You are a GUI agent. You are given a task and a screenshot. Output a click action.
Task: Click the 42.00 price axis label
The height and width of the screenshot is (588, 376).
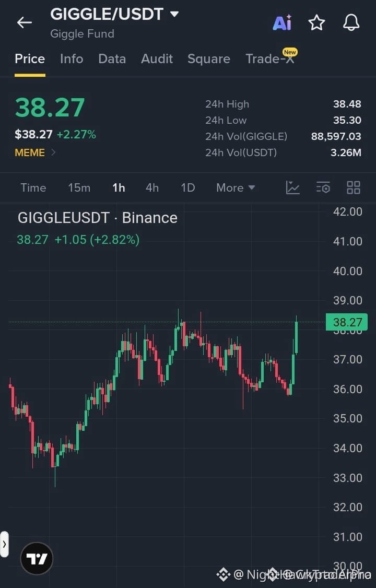click(347, 211)
